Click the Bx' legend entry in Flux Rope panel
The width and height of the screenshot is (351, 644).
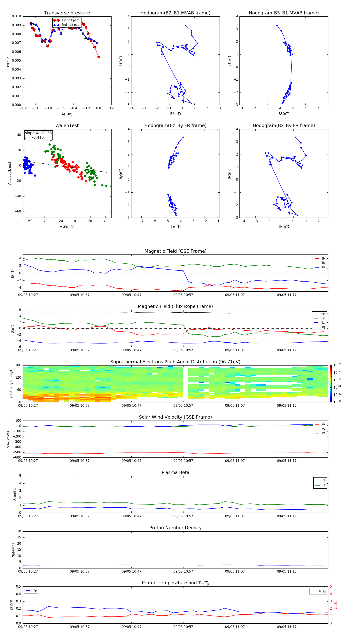point(320,314)
